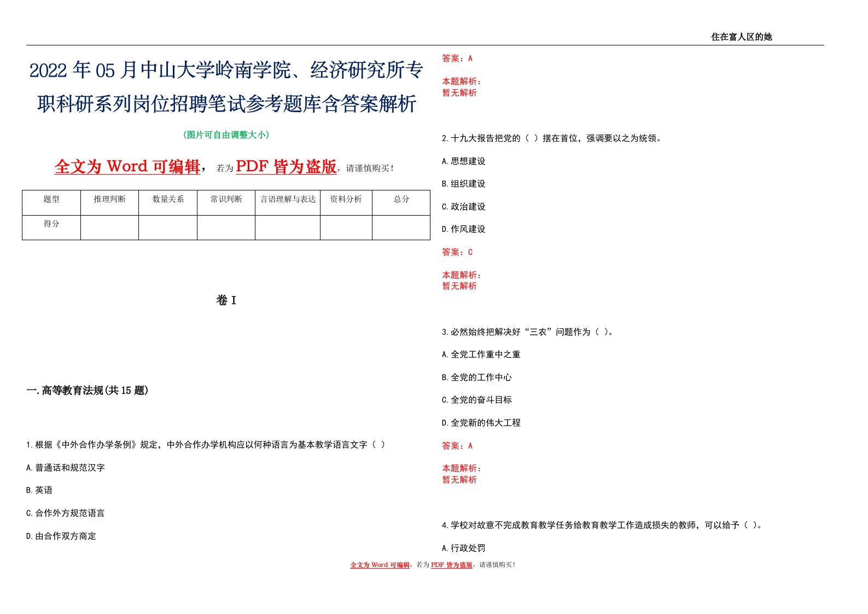Click question 4 about 教育教学任务
The height and width of the screenshot is (614, 868).
[603, 525]
